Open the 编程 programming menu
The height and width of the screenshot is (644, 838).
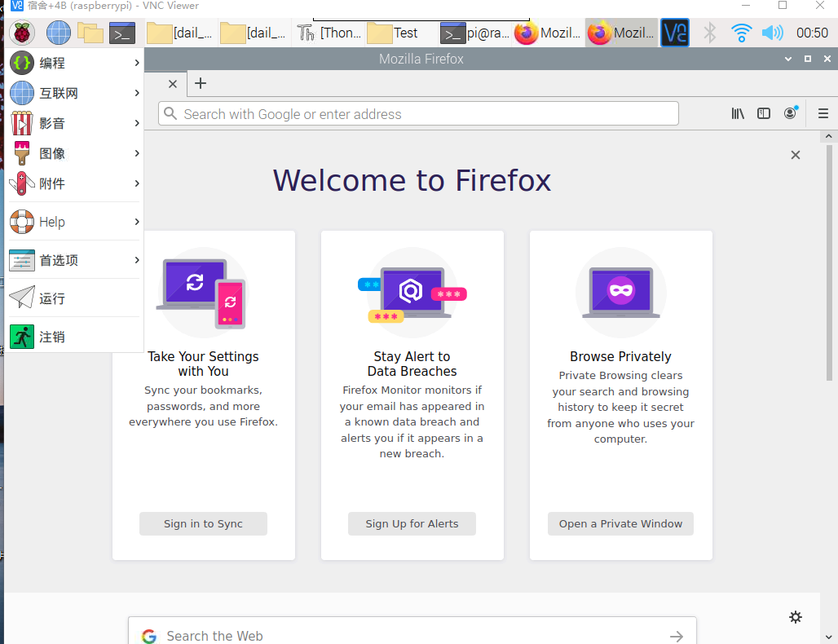point(74,63)
